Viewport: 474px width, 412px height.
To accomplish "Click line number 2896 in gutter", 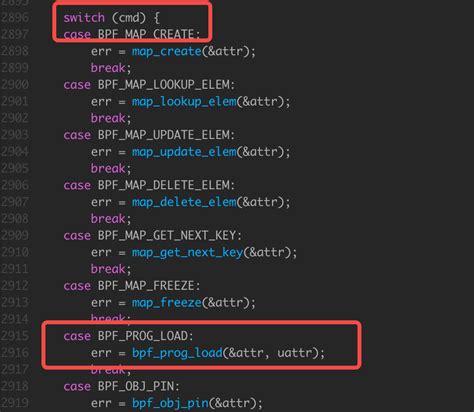I will 15,17.
